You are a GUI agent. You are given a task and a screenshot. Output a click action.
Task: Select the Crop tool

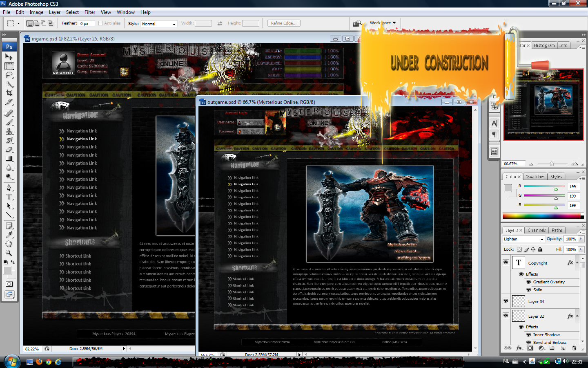coord(9,93)
